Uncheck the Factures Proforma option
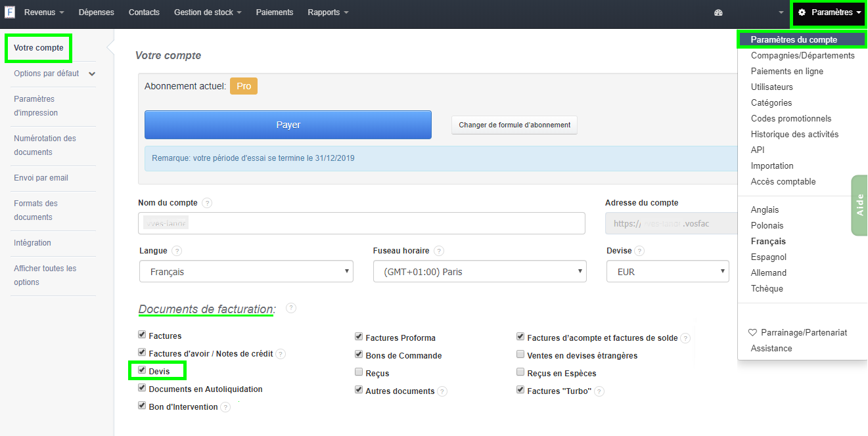The image size is (868, 436). pyautogui.click(x=359, y=337)
